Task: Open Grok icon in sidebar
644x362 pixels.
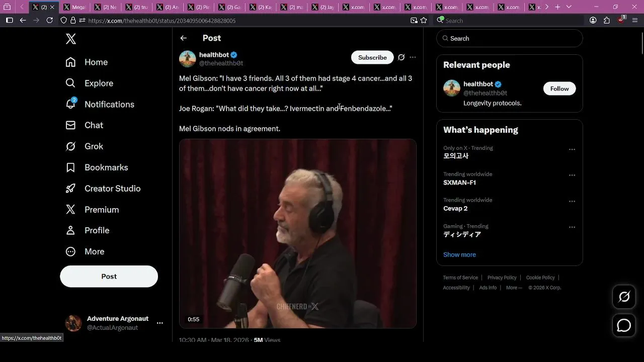Action: click(70, 146)
